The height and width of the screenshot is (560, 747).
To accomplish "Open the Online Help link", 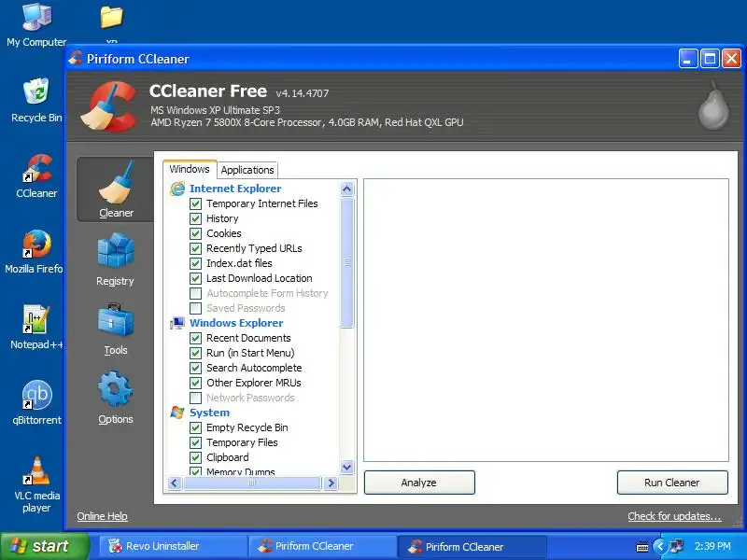I will (102, 516).
